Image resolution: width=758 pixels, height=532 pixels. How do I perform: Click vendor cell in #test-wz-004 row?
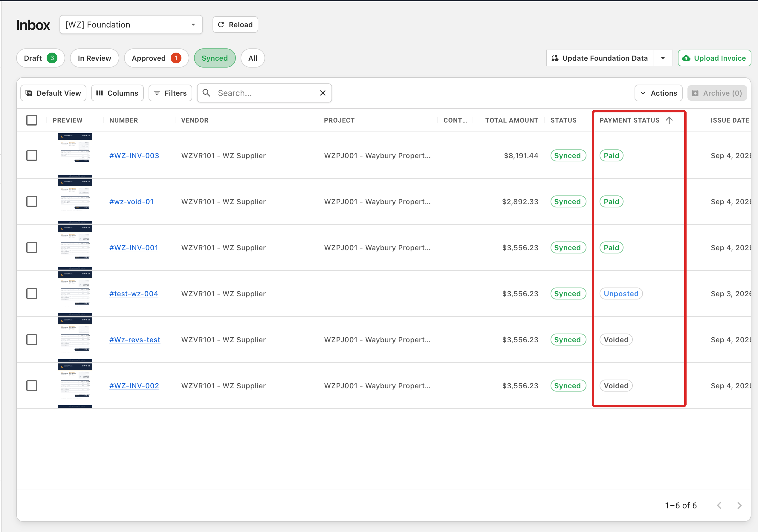pos(224,293)
